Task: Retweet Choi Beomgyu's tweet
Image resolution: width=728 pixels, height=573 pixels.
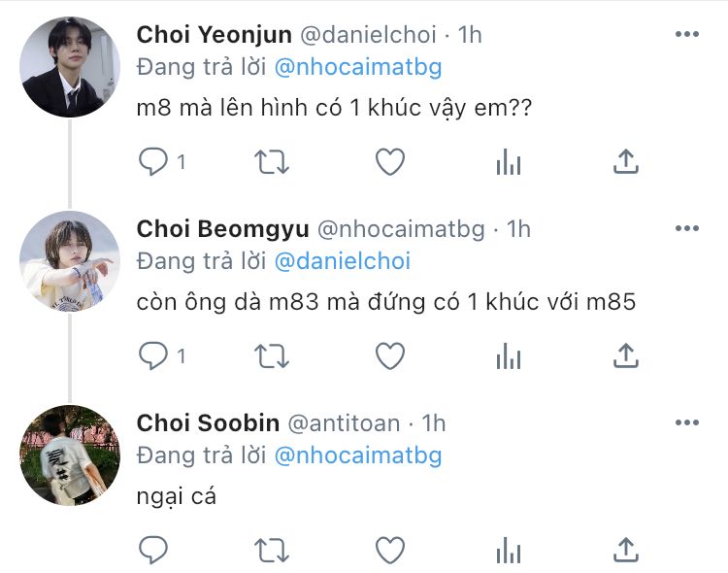Action: 272,356
